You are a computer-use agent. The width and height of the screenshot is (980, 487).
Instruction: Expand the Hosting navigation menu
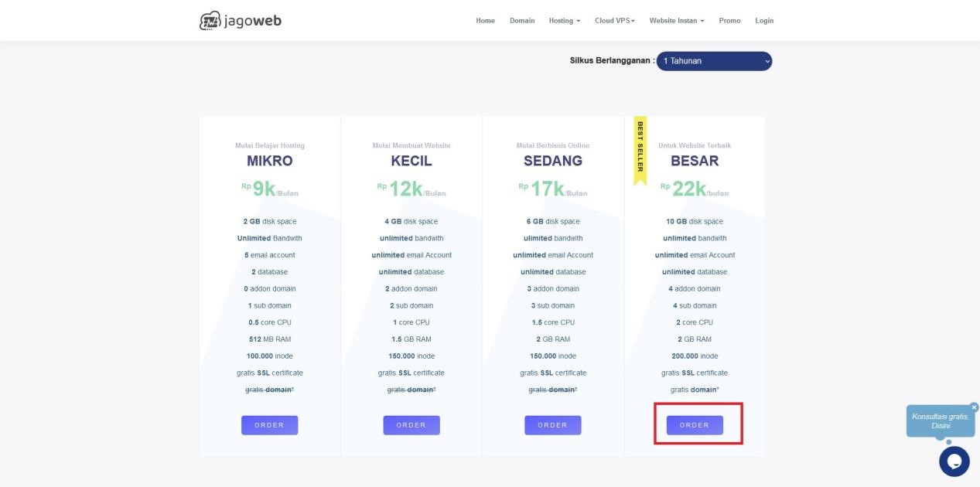pos(565,21)
